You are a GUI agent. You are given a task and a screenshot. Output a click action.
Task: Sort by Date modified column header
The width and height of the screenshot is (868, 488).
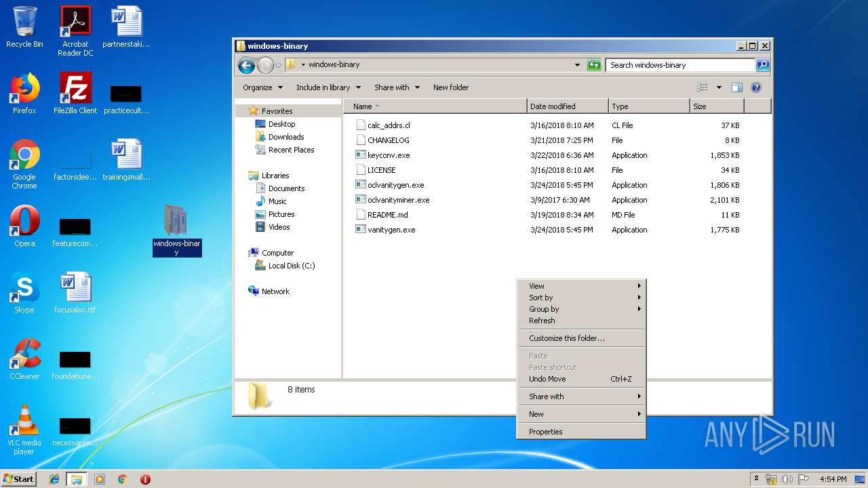568,106
